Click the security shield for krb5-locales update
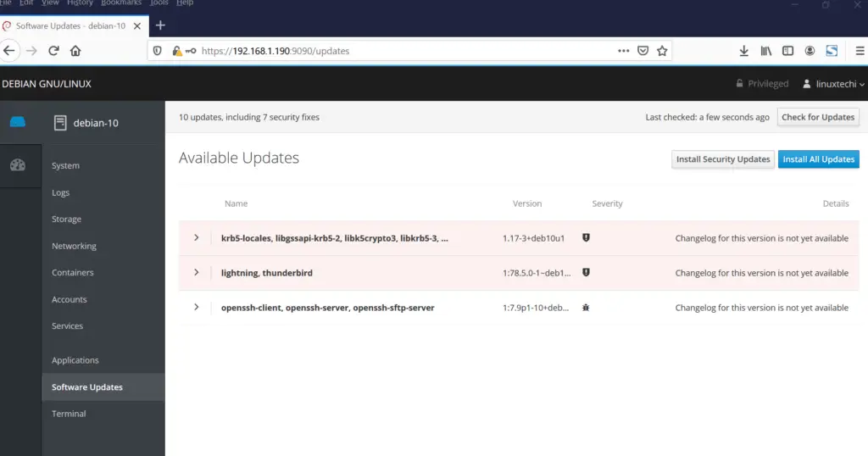This screenshot has width=868, height=456. pyautogui.click(x=586, y=237)
